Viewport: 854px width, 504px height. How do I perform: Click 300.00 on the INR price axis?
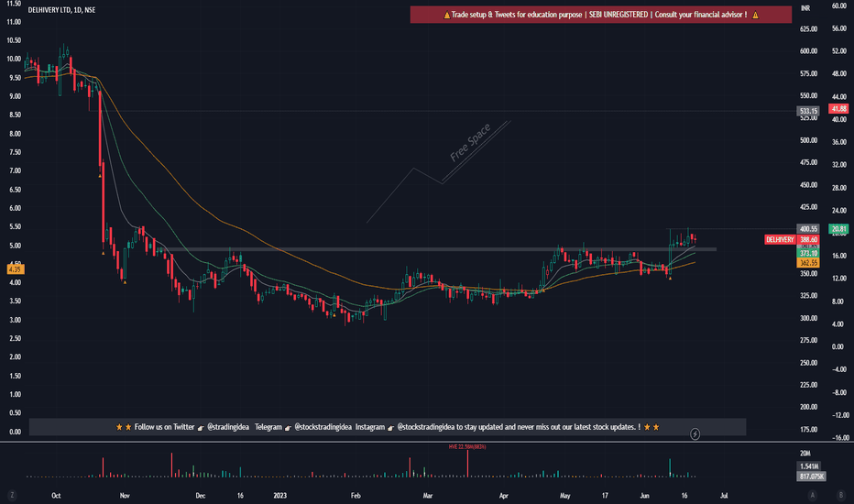point(808,318)
